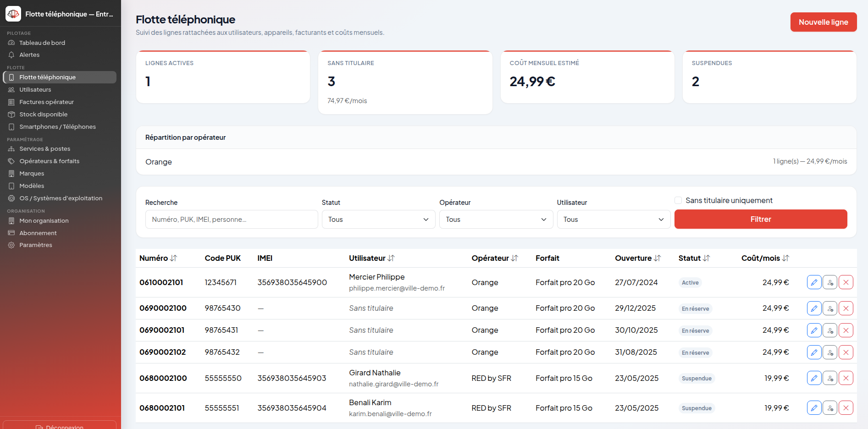Click the red Filtrer button
Screen dimensions: 868x429
[x=761, y=219]
